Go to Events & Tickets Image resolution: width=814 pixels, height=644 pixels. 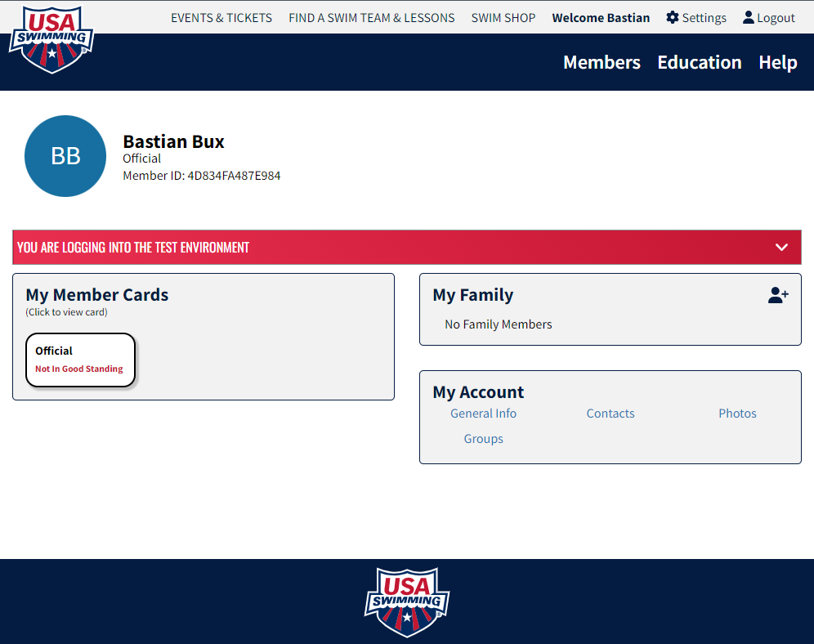tap(221, 18)
